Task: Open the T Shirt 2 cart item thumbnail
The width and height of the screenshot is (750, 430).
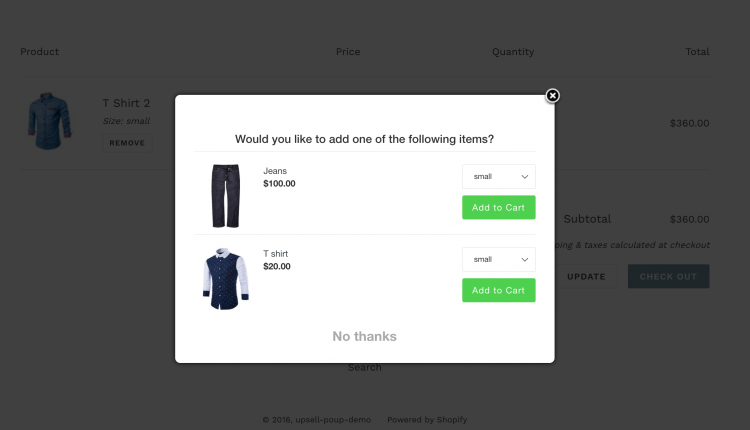Action: point(50,121)
